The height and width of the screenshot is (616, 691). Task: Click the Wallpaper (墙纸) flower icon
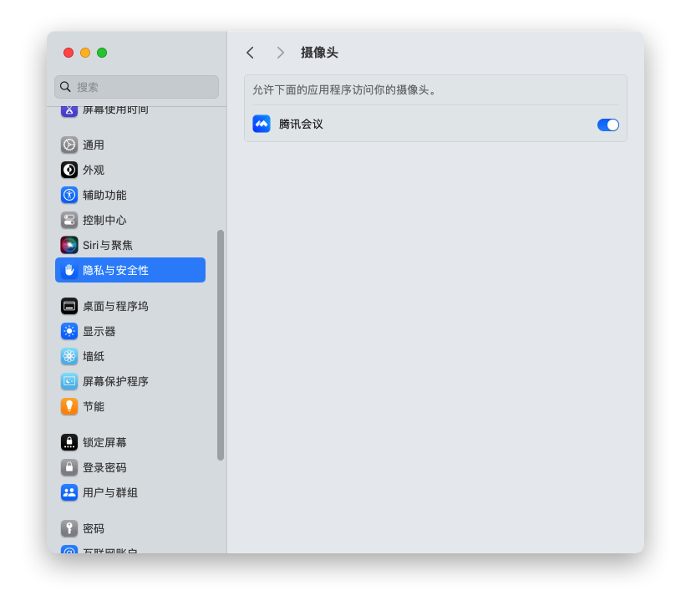pos(69,356)
